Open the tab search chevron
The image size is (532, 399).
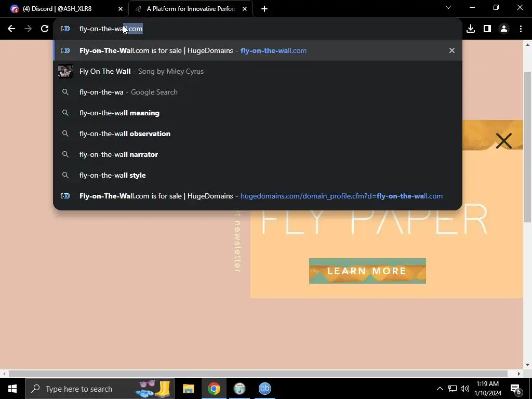point(448,7)
